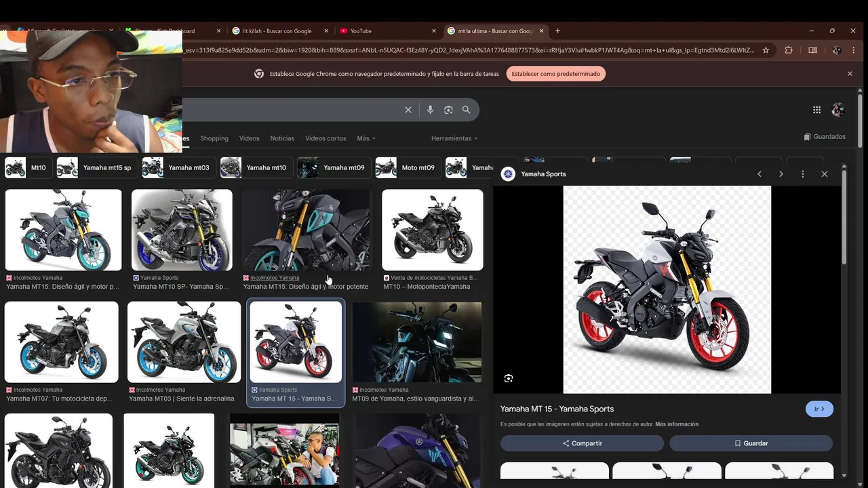The width and height of the screenshot is (868, 488).
Task: Select the 'mt la ultima' browser tab
Action: tap(495, 30)
